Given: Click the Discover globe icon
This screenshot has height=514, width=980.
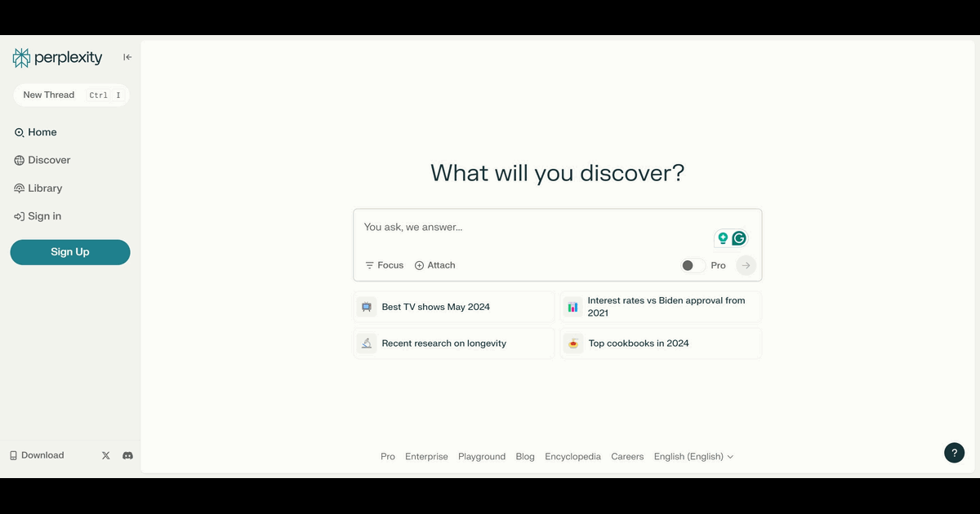Looking at the screenshot, I should [x=20, y=160].
